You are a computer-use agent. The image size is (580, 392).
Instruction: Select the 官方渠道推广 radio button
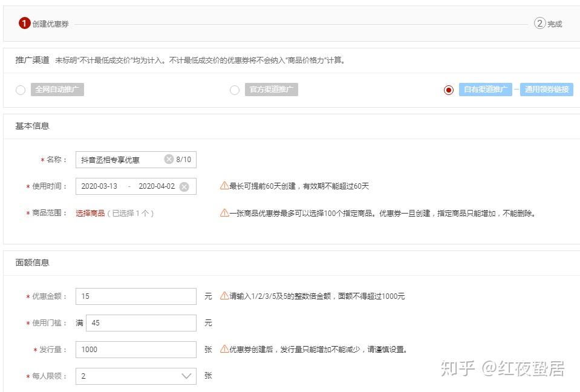tap(235, 90)
